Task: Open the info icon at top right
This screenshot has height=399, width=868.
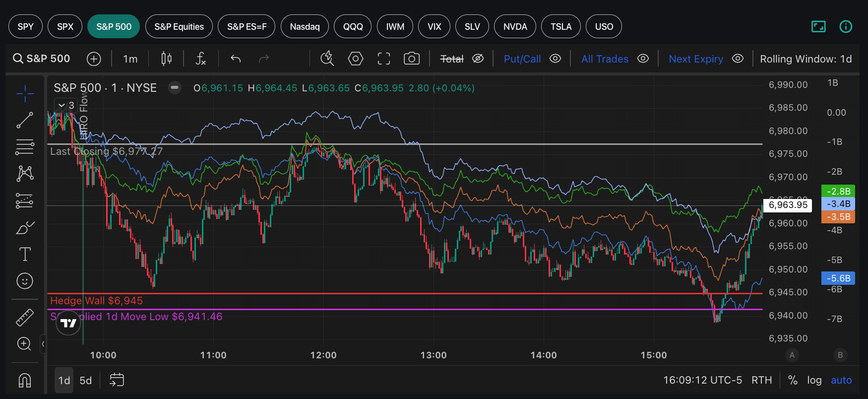Action: tap(846, 27)
